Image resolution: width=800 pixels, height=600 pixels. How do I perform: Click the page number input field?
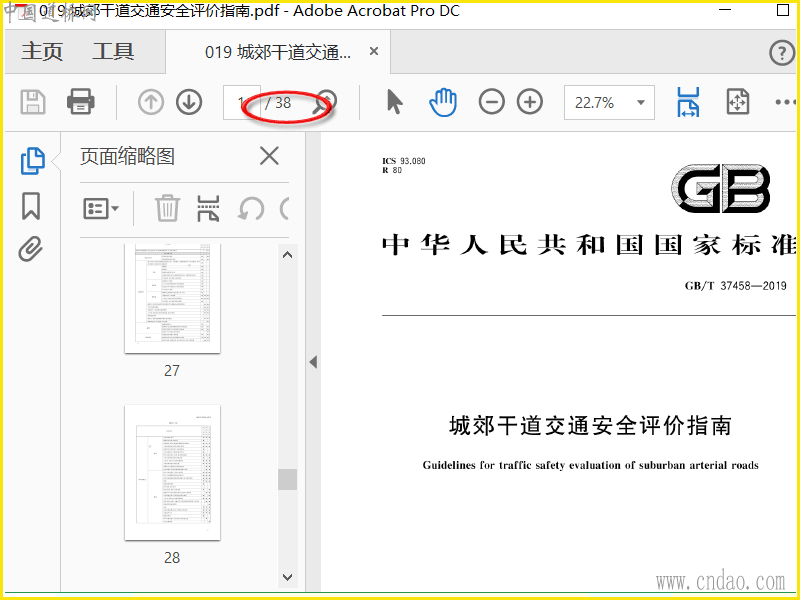[x=242, y=103]
